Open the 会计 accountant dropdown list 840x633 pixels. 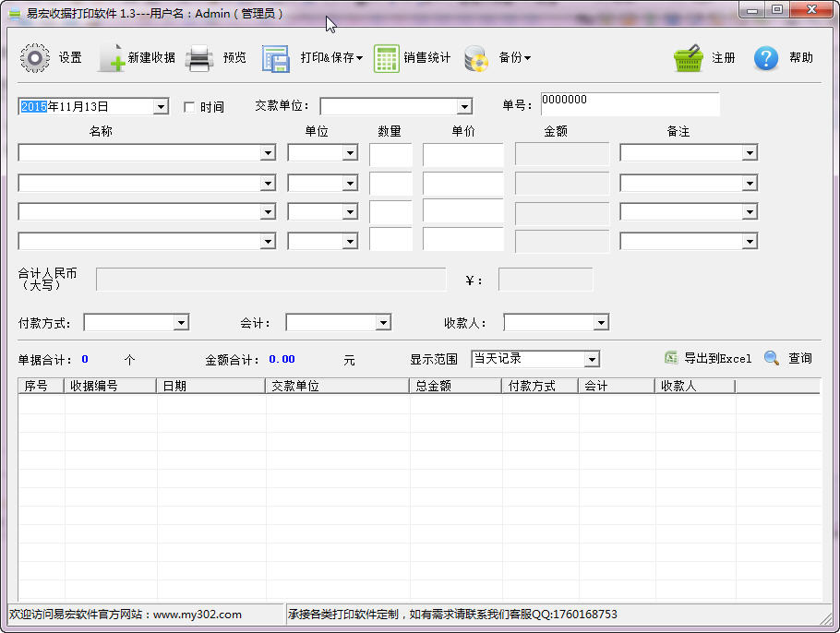click(383, 322)
